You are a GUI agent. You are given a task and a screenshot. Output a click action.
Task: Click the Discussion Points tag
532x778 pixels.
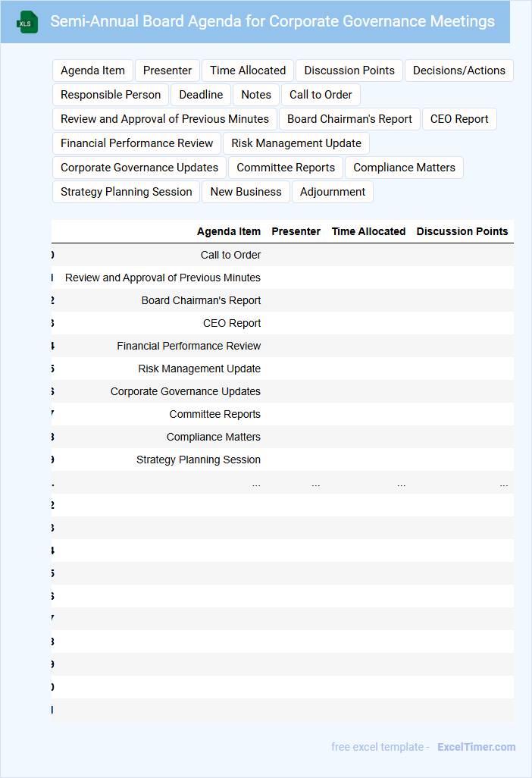(349, 71)
